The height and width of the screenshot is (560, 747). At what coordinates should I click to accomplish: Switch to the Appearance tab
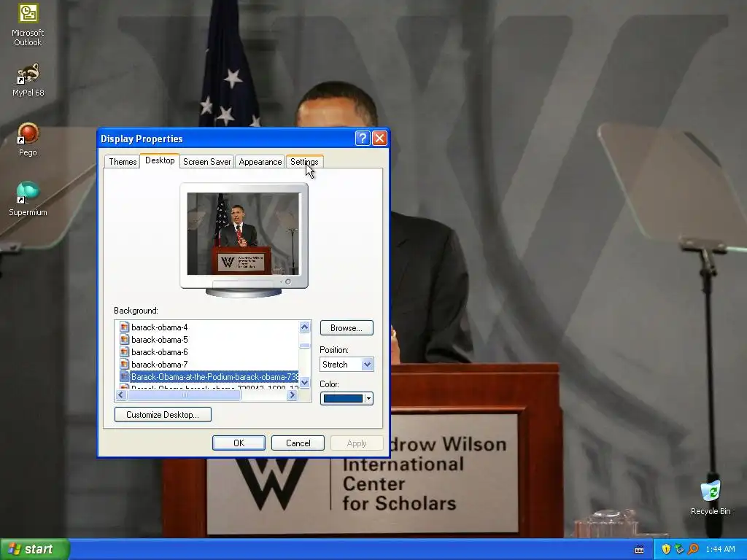click(x=260, y=161)
